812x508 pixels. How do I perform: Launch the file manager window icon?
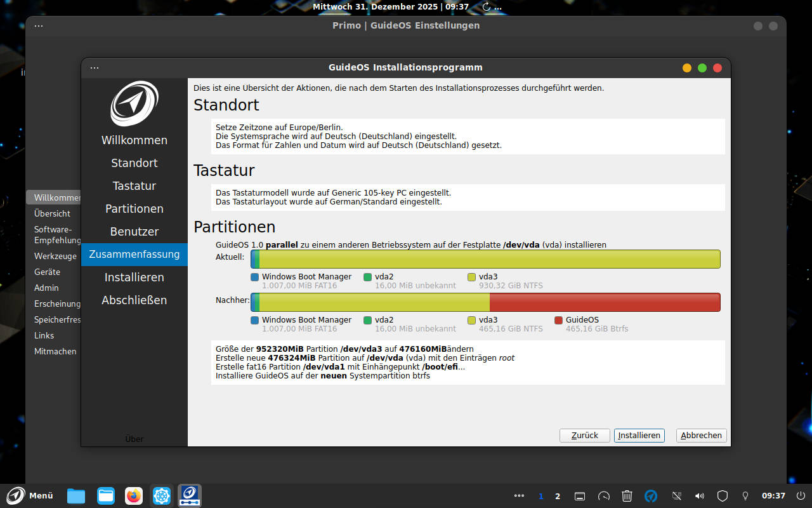105,495
